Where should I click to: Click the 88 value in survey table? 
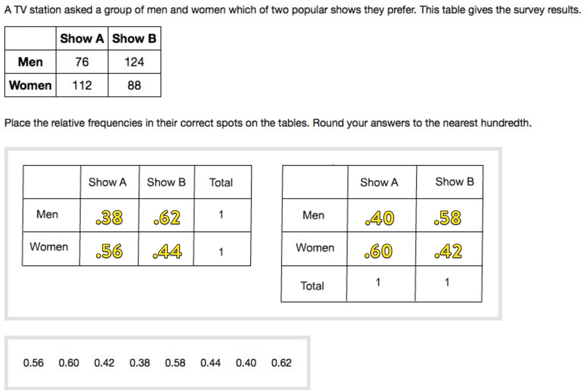tap(134, 85)
